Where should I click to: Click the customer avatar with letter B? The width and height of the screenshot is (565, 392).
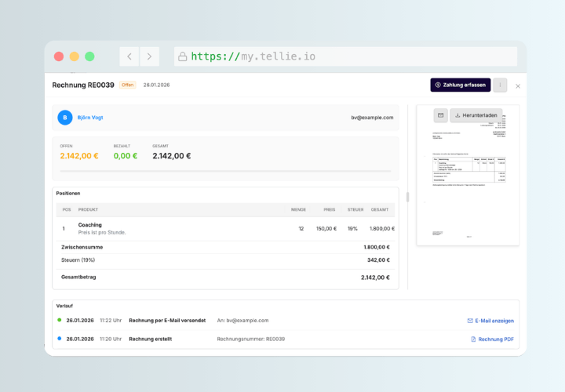tap(65, 118)
